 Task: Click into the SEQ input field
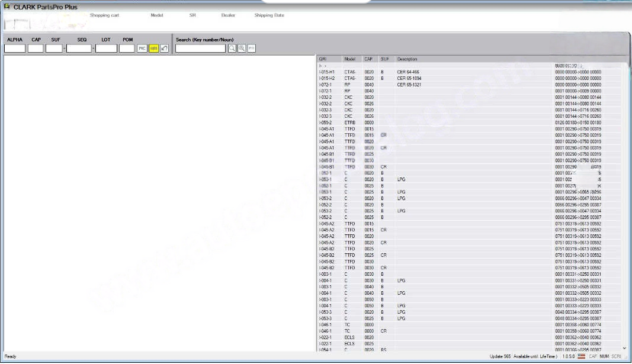(78, 49)
